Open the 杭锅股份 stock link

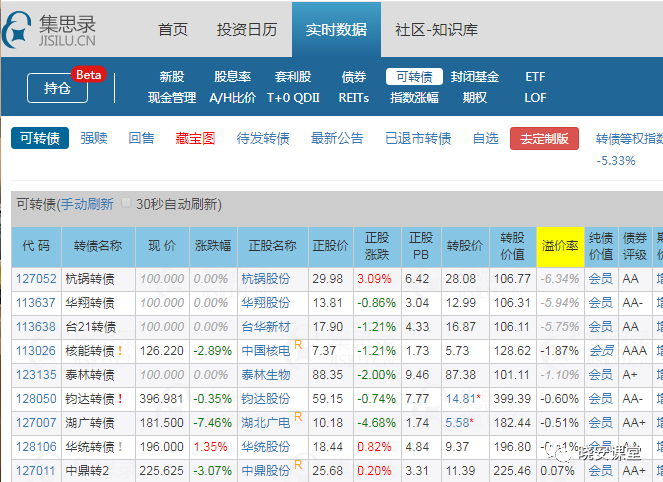[x=266, y=279]
